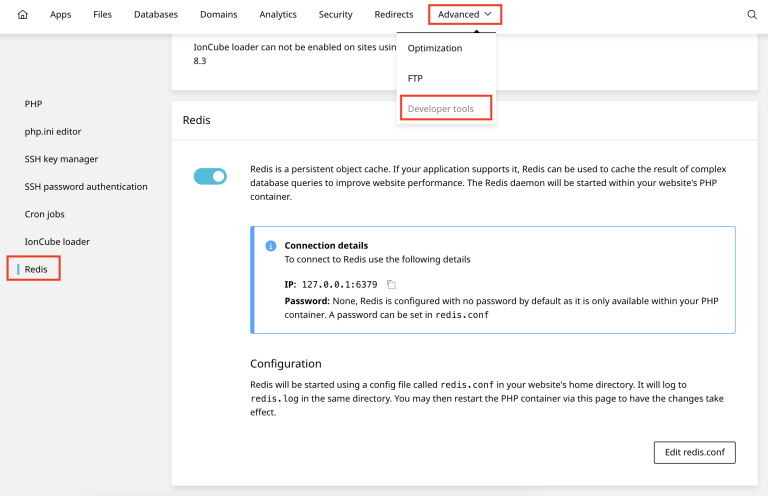The height and width of the screenshot is (496, 768).
Task: Open the Domains menu
Action: [218, 15]
